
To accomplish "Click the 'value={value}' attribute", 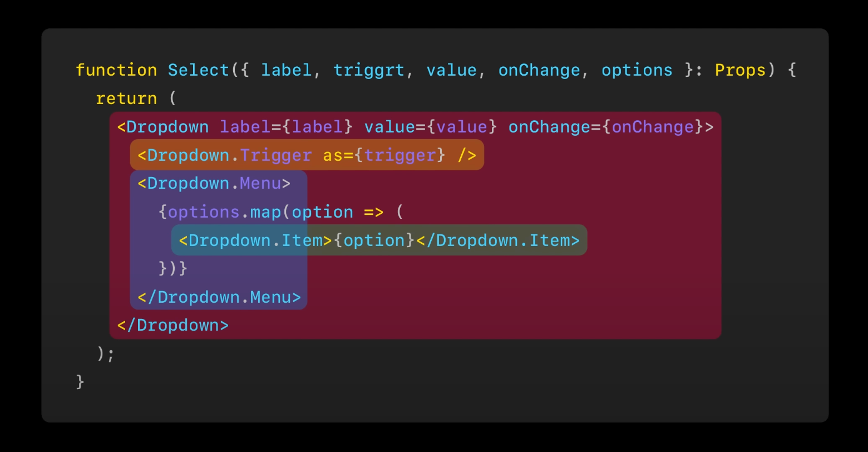I will (431, 127).
